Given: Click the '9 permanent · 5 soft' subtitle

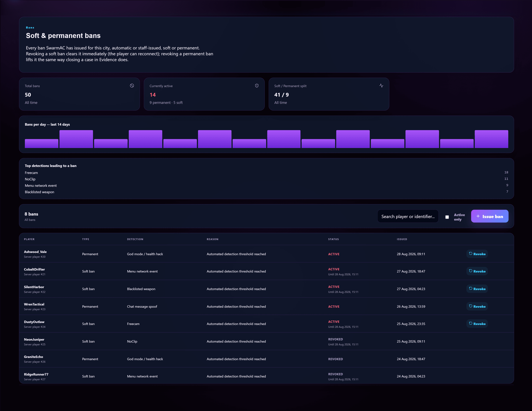Looking at the screenshot, I should [166, 103].
